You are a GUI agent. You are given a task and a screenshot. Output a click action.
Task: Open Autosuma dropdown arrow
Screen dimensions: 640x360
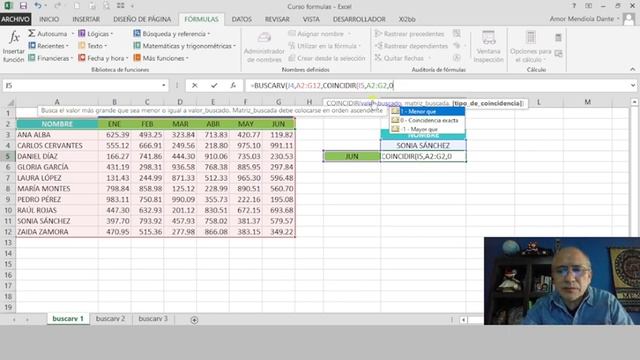pyautogui.click(x=73, y=33)
